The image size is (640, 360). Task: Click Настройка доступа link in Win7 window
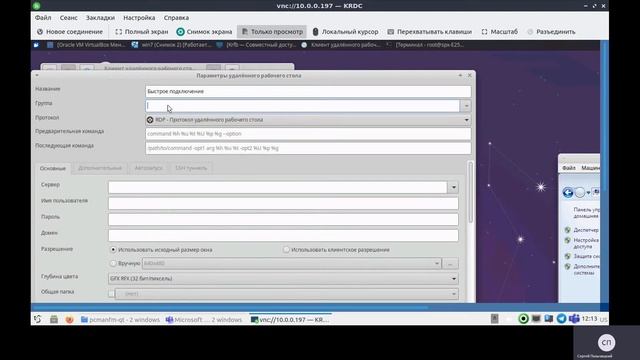[x=586, y=243]
